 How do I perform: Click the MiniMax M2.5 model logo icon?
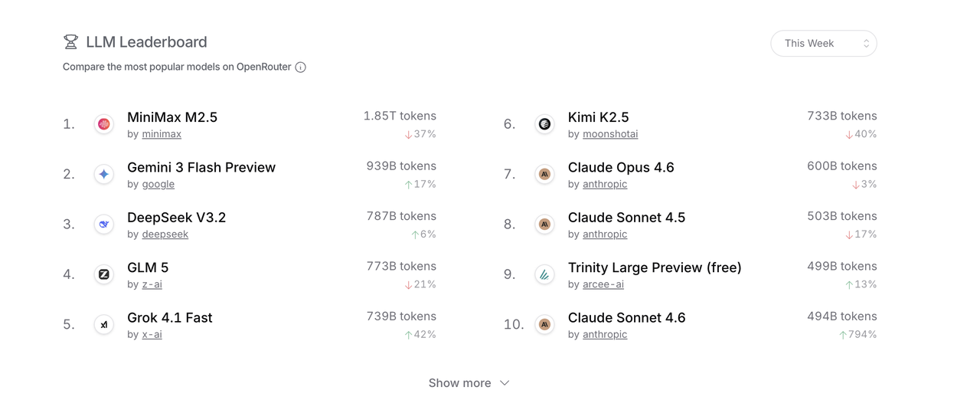104,124
